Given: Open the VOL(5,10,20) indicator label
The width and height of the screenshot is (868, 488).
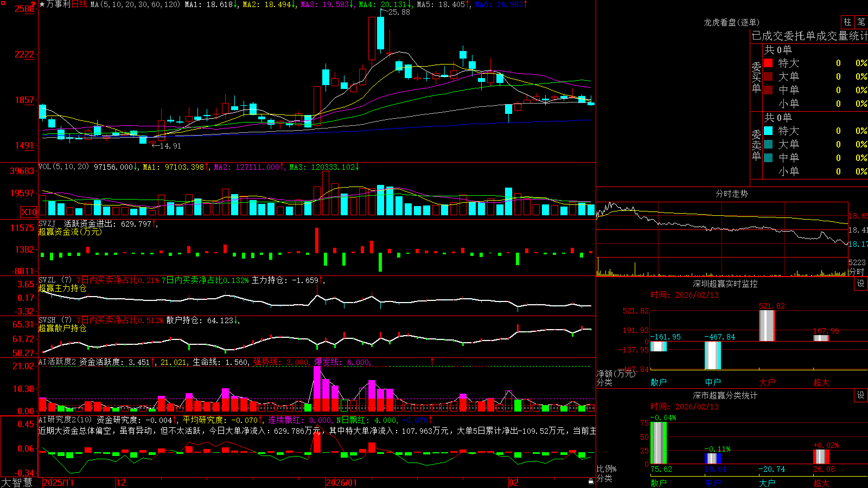Looking at the screenshot, I should (x=63, y=166).
